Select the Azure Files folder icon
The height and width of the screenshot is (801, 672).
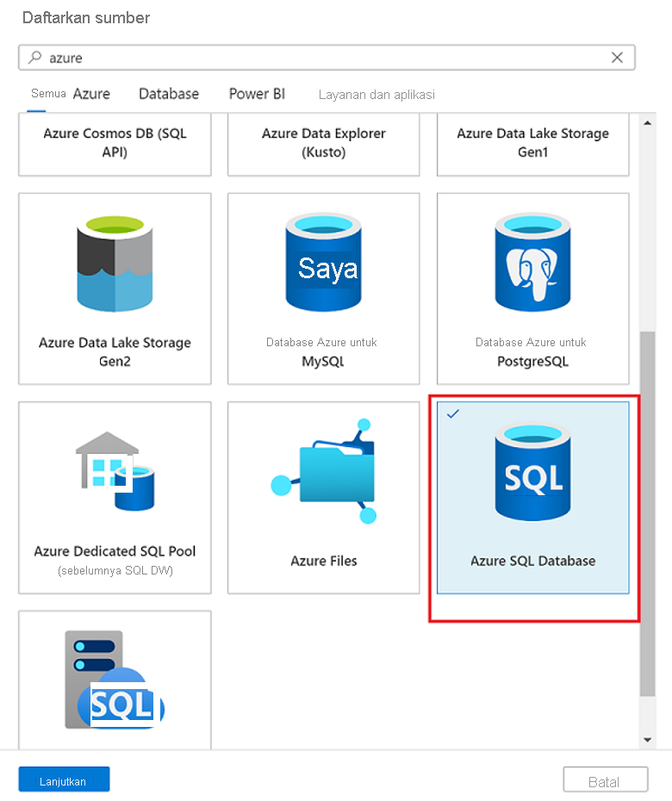coord(323,471)
